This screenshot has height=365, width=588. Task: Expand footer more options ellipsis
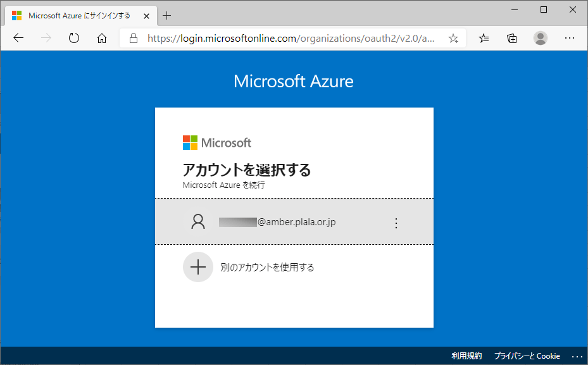click(576, 356)
